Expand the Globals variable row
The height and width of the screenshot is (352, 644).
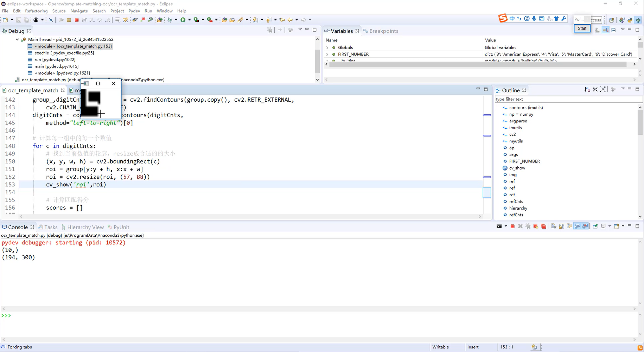[327, 47]
